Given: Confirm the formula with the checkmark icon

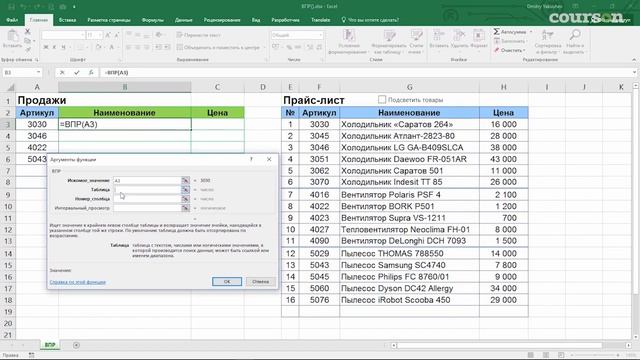Looking at the screenshot, I should 77,72.
